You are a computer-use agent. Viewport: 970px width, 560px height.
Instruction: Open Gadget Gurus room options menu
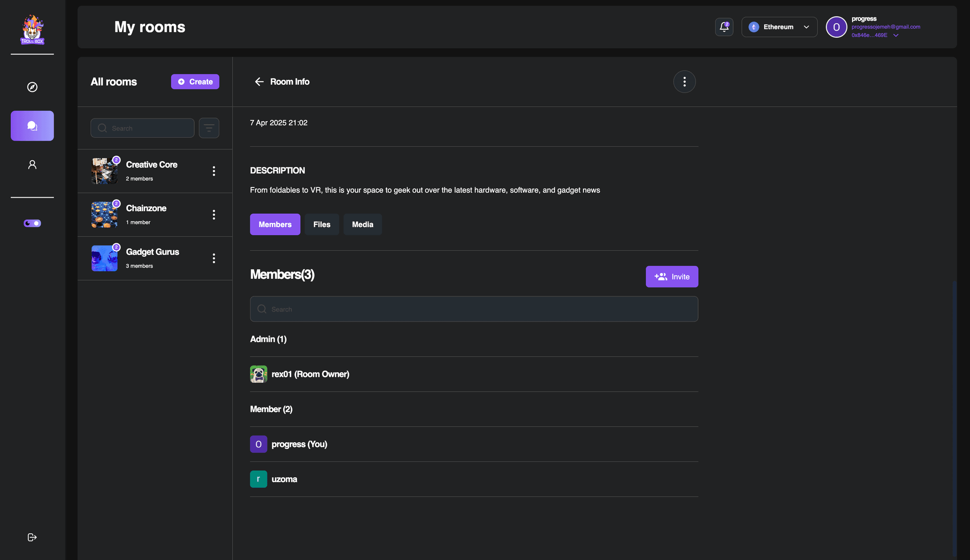(x=214, y=258)
